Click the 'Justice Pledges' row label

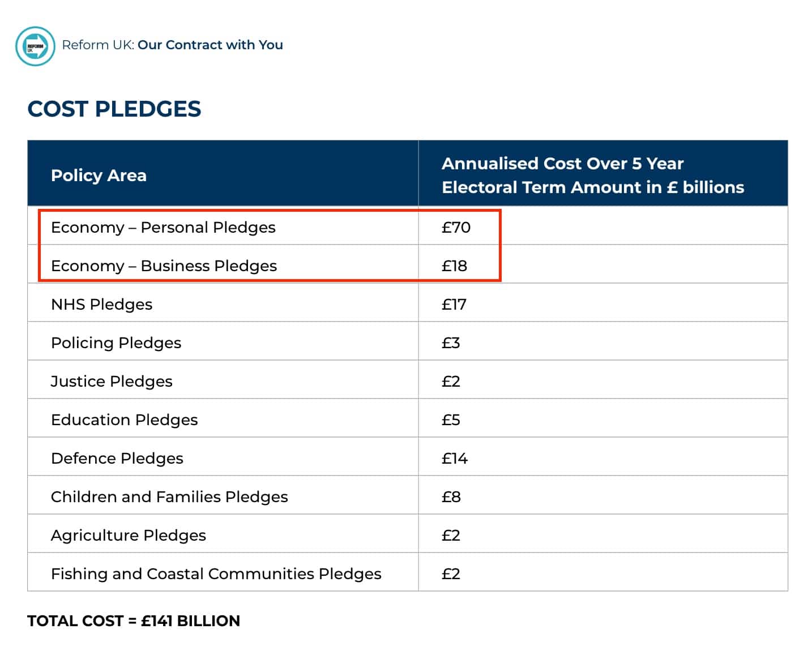[x=112, y=382]
